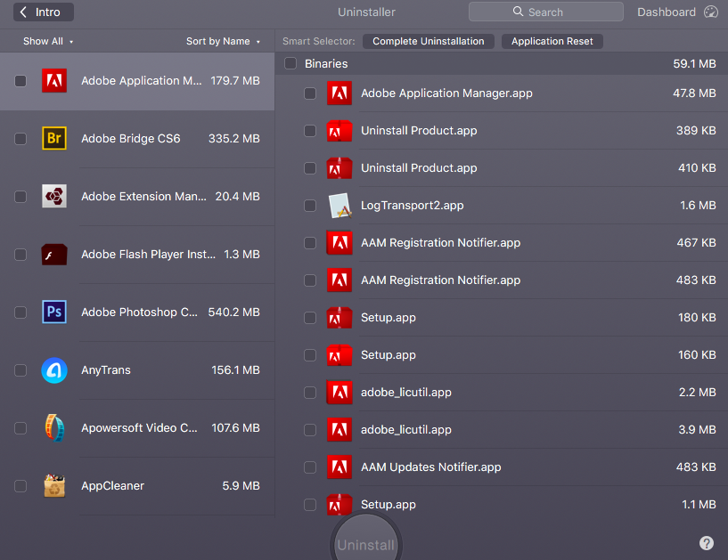Click the Adobe Extension Manager icon
Image resolution: width=728 pixels, height=560 pixels.
click(x=54, y=196)
